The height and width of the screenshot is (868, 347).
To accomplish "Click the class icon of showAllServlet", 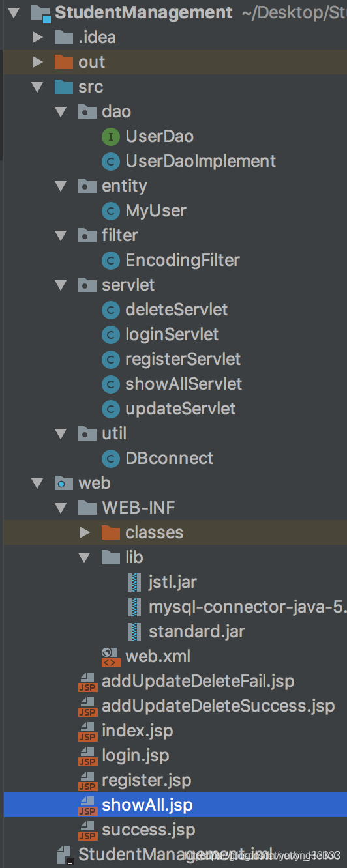I will [111, 384].
